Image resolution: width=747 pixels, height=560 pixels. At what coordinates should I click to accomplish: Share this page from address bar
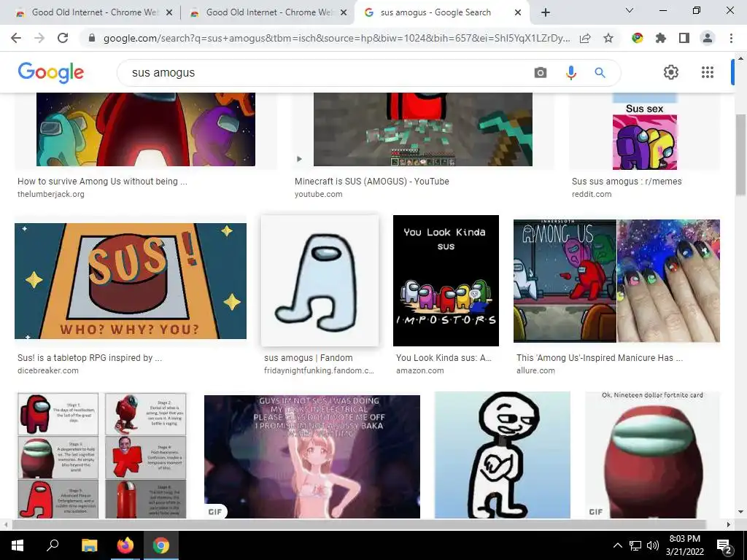[585, 38]
